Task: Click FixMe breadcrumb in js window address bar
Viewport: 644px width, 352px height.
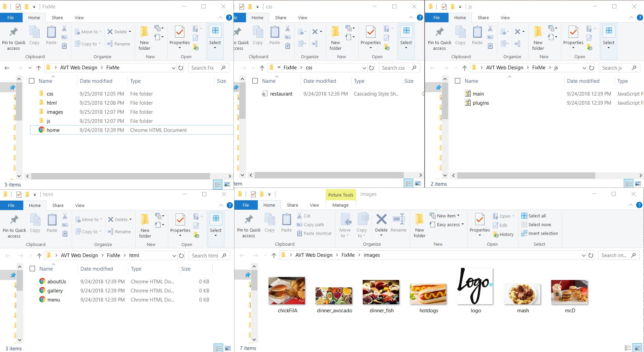Action: point(539,68)
